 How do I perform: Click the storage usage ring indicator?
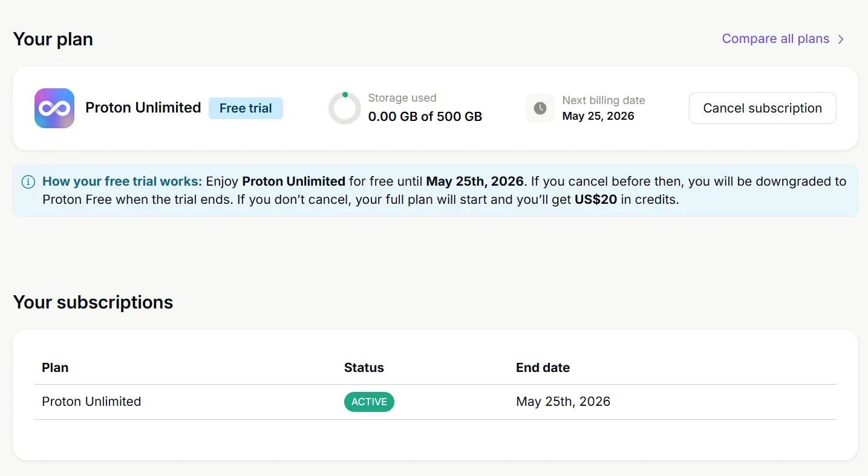345,108
